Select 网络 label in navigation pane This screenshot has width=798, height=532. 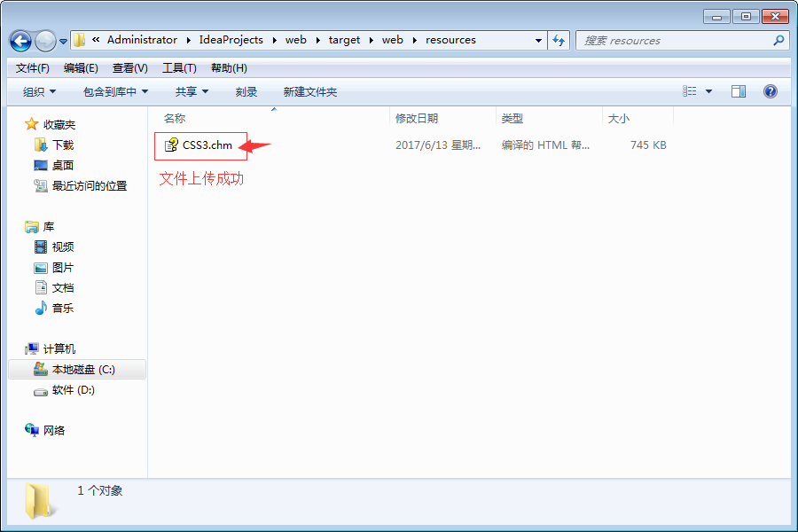(x=54, y=431)
